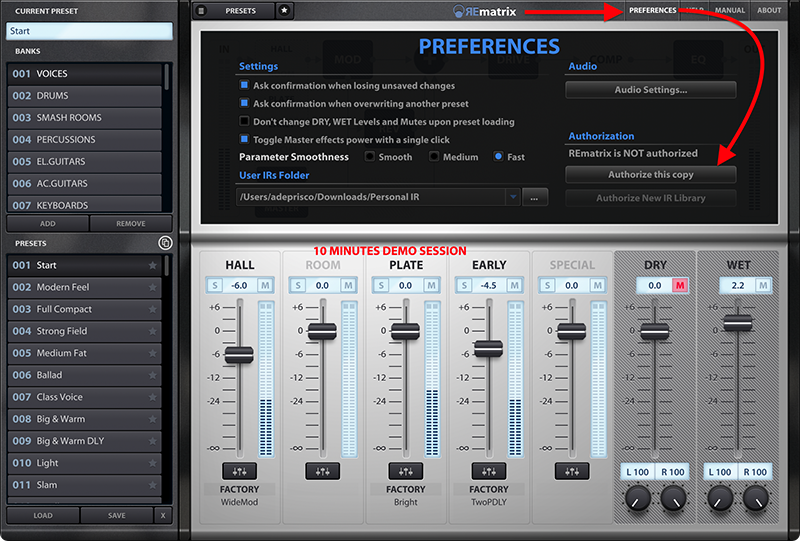
Task: Favorite the Slam preset star
Action: tap(152, 485)
